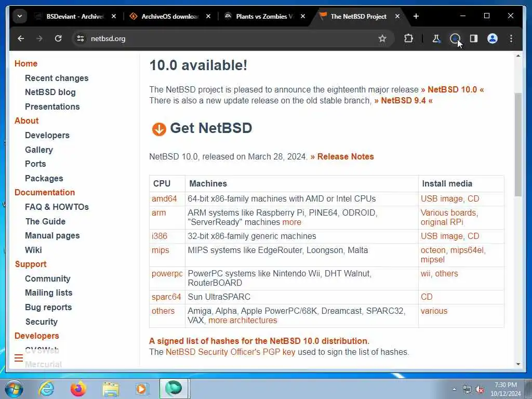Open the Gallery sidebar link
This screenshot has height=399, width=532.
pyautogui.click(x=39, y=150)
